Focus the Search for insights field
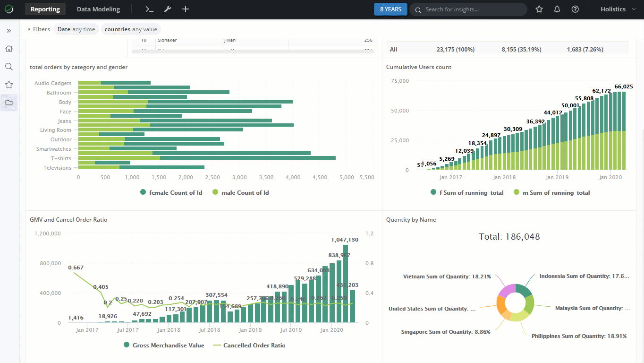Image resolution: width=644 pixels, height=363 pixels. (x=468, y=9)
